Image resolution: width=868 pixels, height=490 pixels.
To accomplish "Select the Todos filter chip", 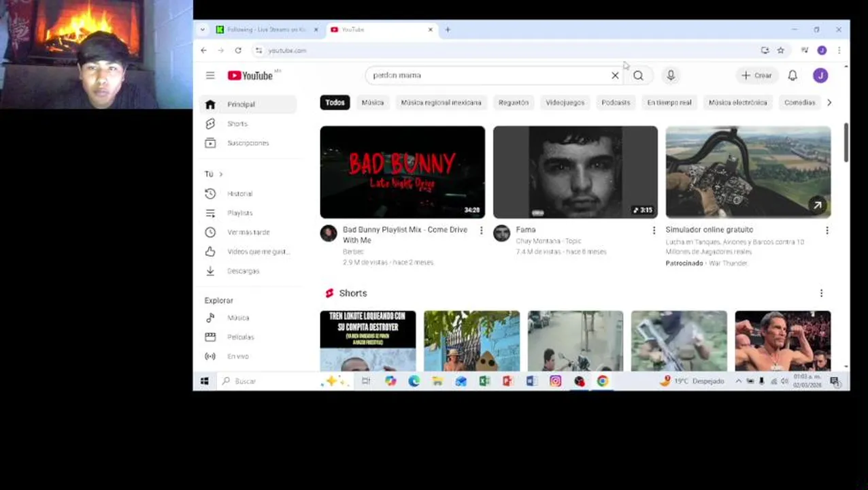I will pos(335,103).
